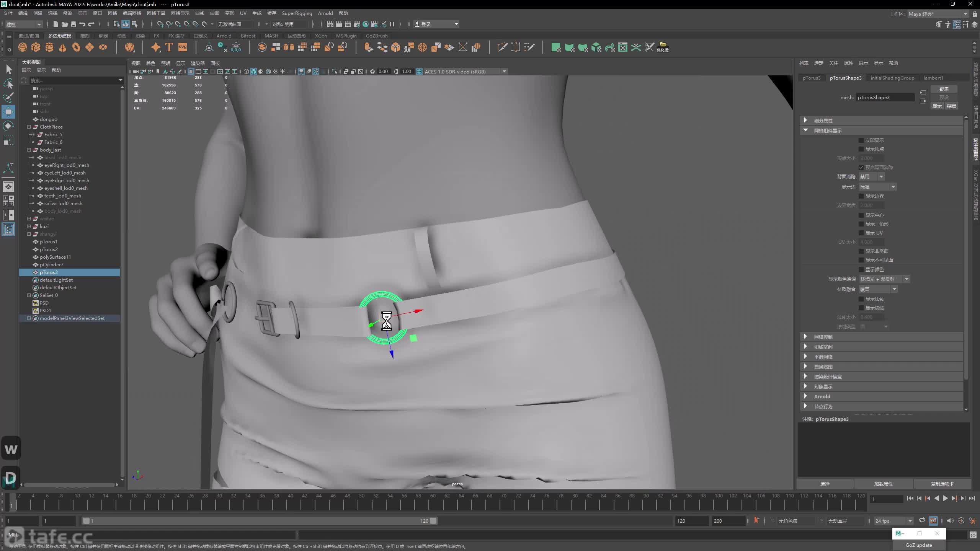This screenshot has height=551, width=980.
Task: Click the polygon cube shelf icon
Action: point(36,47)
